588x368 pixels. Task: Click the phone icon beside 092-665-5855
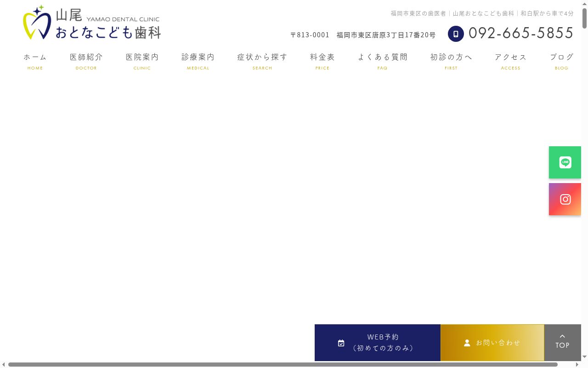pos(456,34)
